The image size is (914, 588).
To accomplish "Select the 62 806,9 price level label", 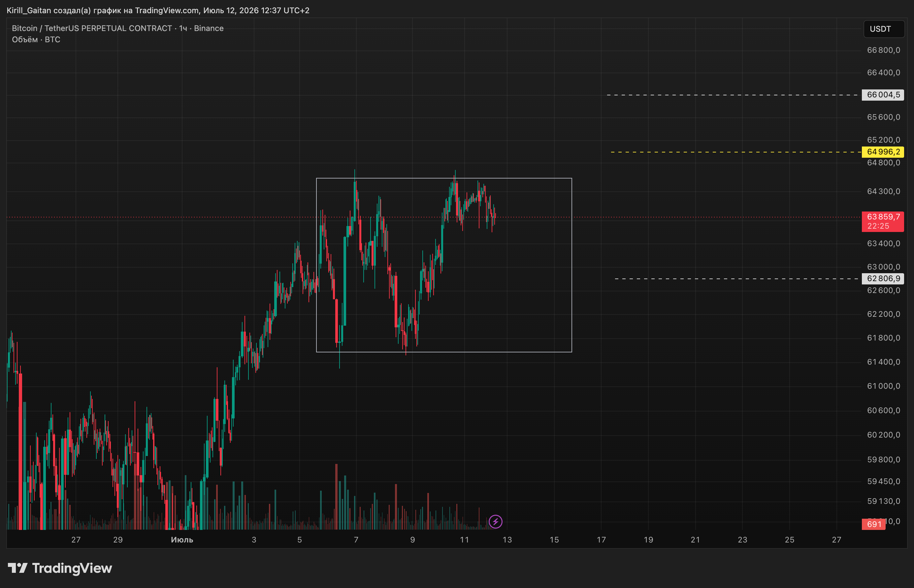I will point(883,279).
